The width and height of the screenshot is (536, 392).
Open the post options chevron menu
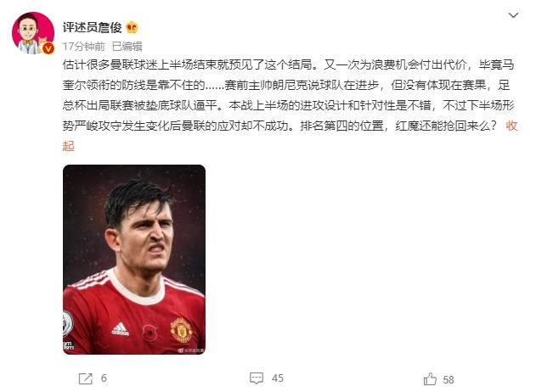pyautogui.click(x=513, y=15)
